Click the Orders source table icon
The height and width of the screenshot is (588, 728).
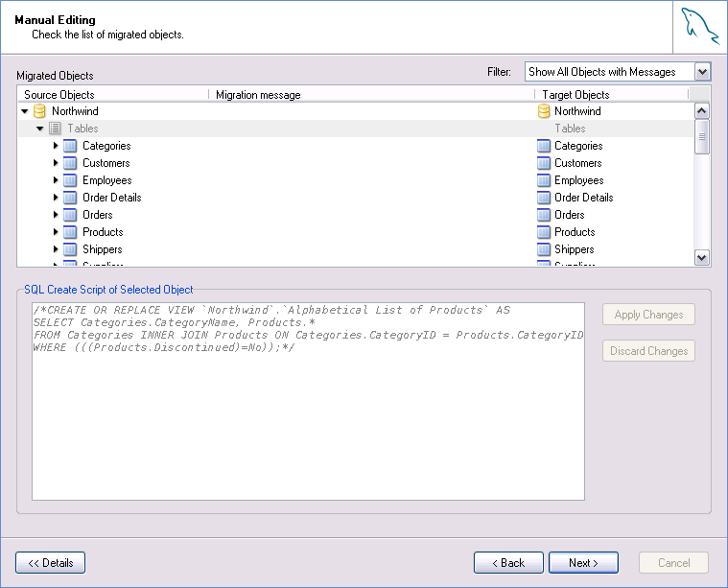pos(70,215)
